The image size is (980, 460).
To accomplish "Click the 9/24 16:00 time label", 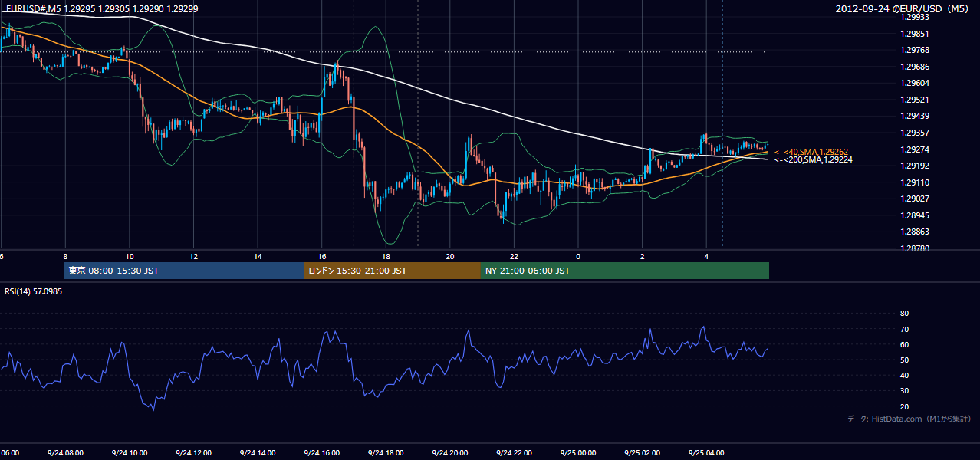I will (322, 452).
